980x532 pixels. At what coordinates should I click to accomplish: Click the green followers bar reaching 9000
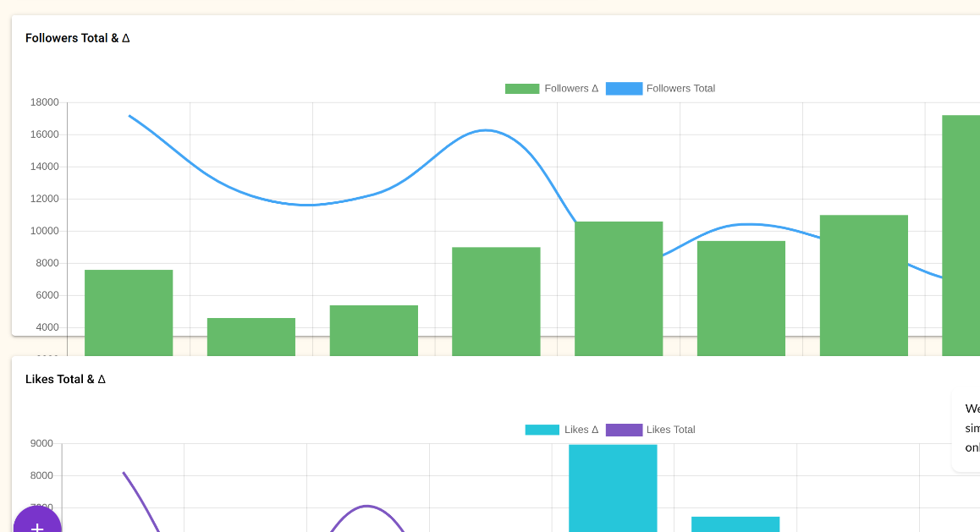coord(496,301)
